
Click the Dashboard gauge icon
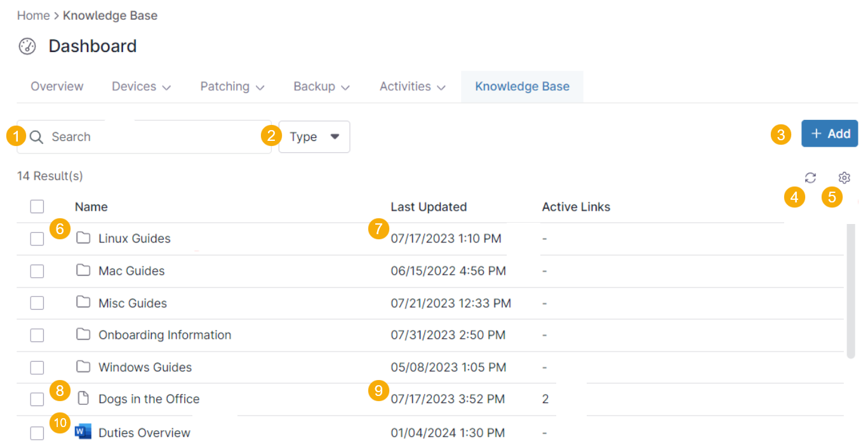pos(27,47)
